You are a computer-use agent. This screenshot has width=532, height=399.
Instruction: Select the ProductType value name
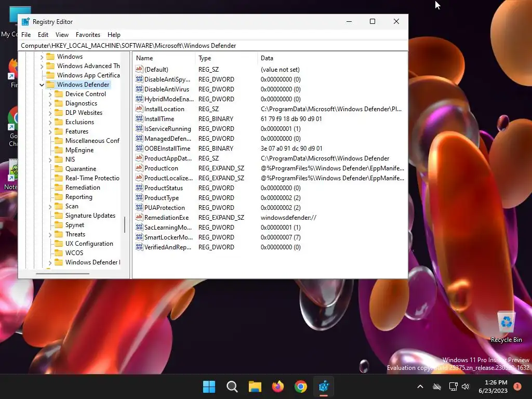coord(162,197)
